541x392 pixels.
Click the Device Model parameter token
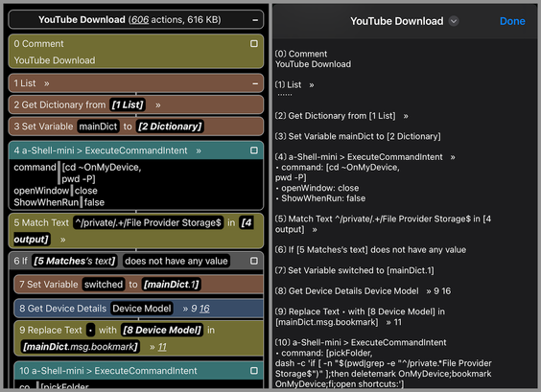141,309
